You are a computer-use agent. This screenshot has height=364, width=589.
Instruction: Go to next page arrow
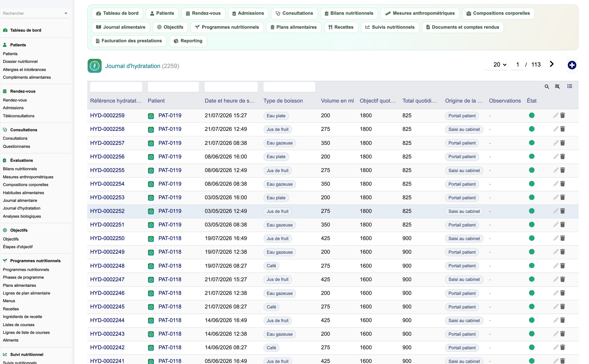tap(551, 64)
